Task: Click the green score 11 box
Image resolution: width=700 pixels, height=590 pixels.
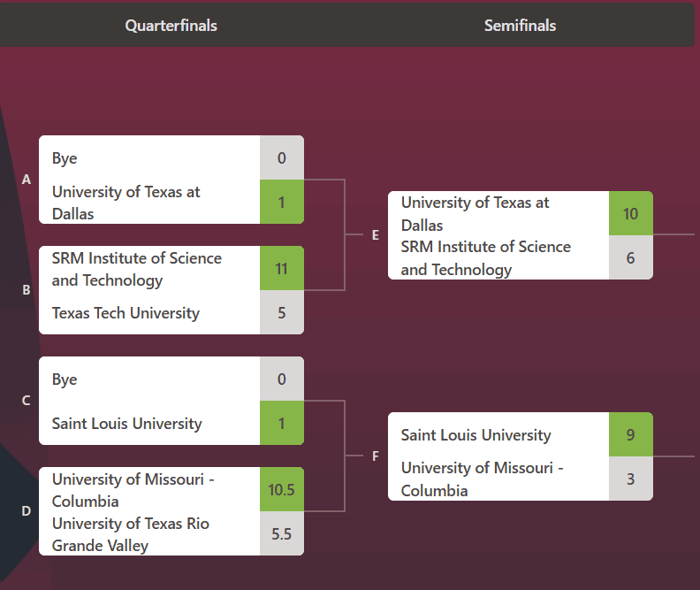Action: 282,269
